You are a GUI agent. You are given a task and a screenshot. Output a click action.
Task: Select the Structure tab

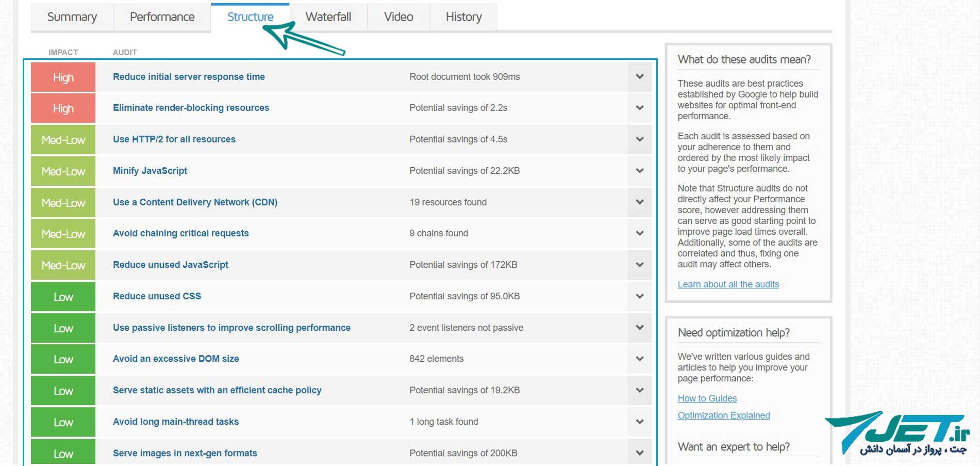(x=250, y=17)
